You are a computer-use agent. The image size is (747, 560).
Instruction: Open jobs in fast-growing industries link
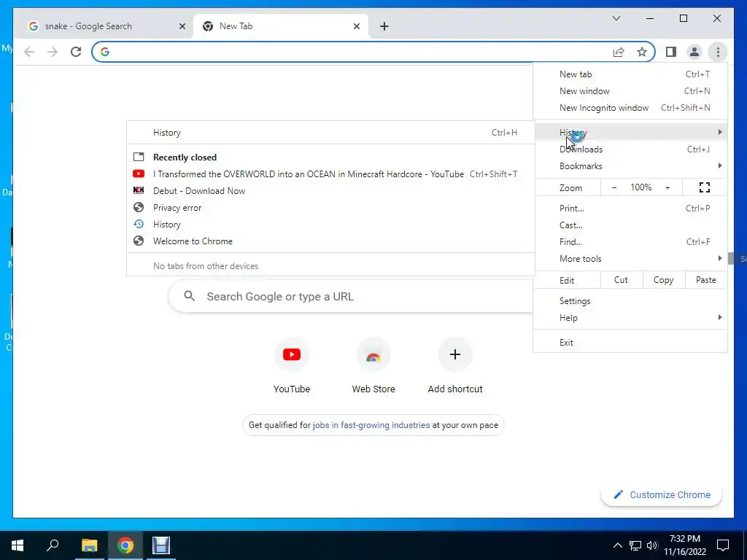[x=371, y=425]
